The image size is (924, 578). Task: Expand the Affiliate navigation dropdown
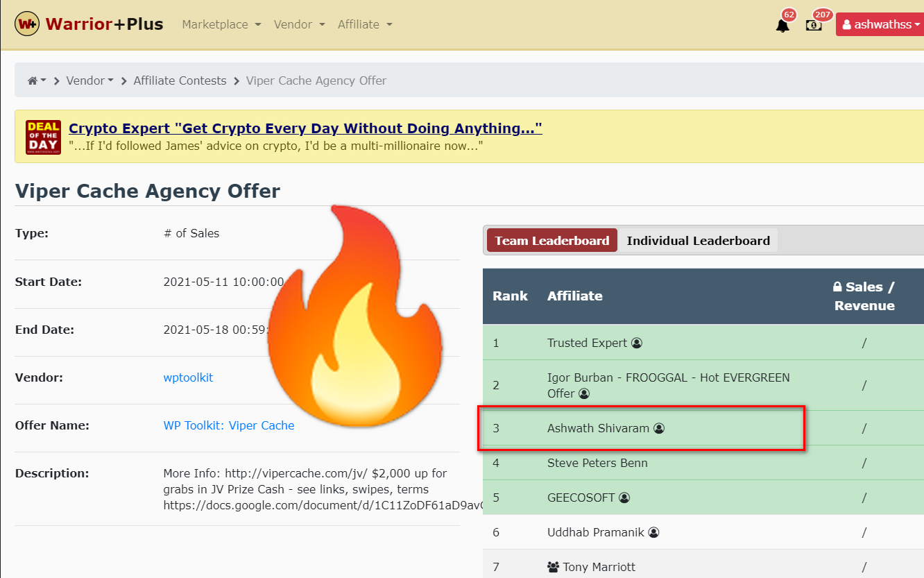pos(365,24)
